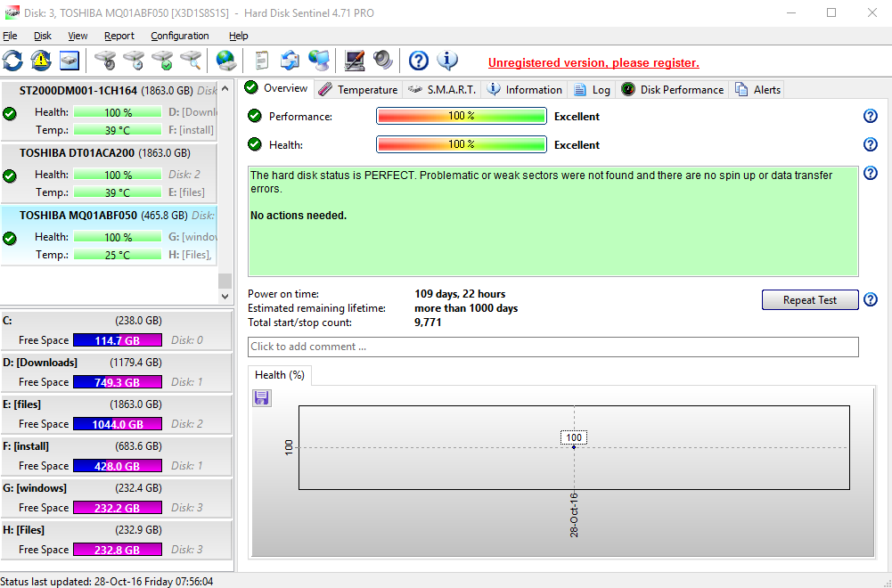Click the yellow warning refresh icon
This screenshot has height=588, width=892.
click(x=41, y=61)
